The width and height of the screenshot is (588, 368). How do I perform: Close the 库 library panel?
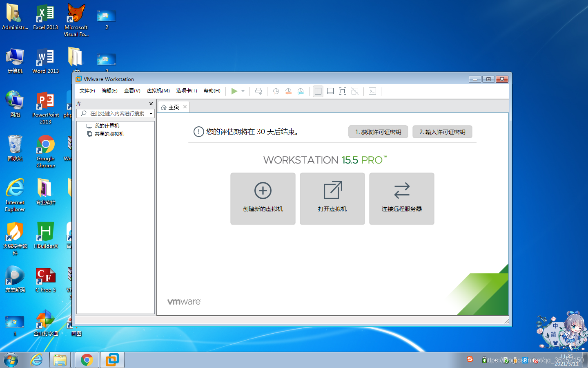[x=151, y=104]
